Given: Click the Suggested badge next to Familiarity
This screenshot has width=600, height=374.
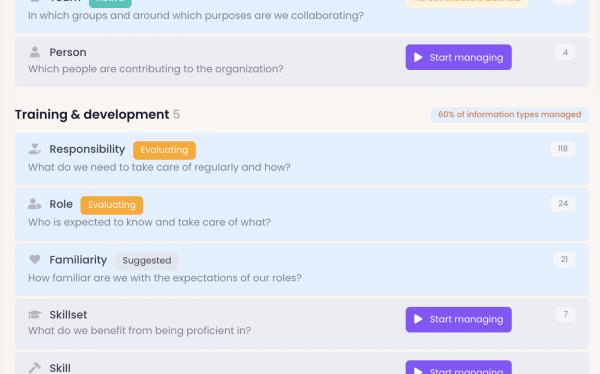Looking at the screenshot, I should pos(147,261).
